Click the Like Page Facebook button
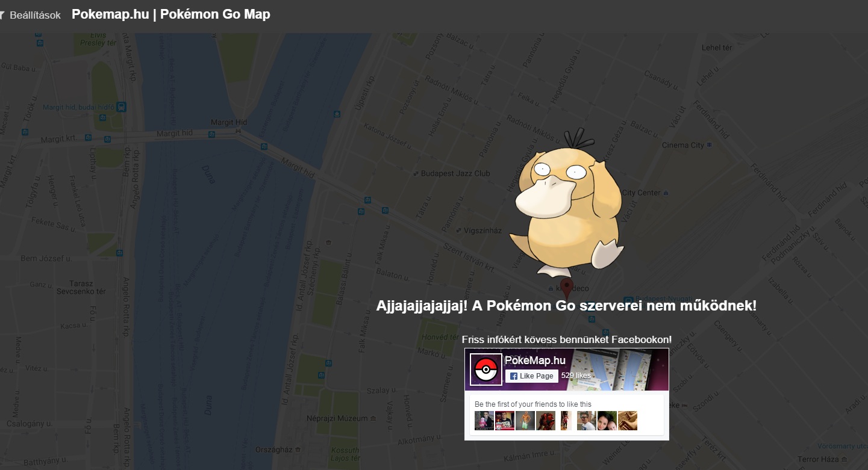The image size is (868, 470). coord(531,376)
